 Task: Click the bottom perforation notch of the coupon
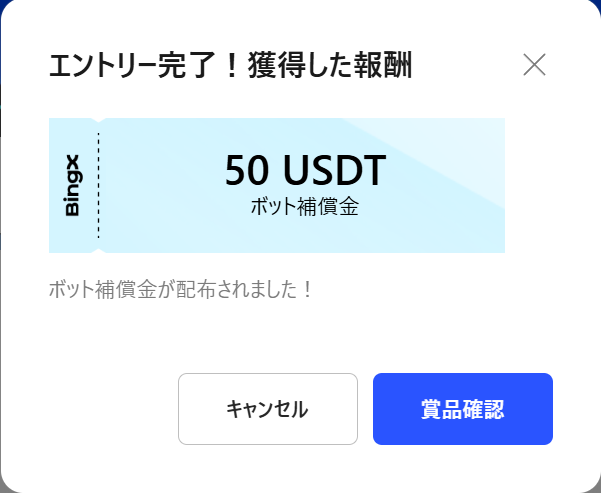coord(99,251)
